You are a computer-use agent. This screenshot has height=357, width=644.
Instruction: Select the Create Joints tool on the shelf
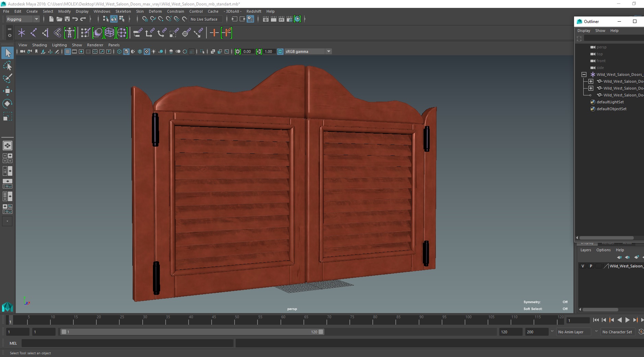coord(34,33)
